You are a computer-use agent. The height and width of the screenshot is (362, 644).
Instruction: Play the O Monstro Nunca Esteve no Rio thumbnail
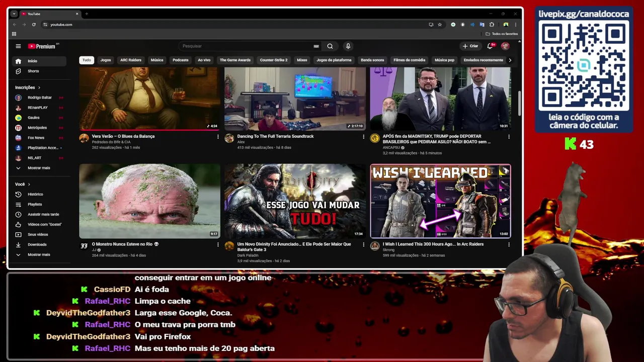coord(149,201)
